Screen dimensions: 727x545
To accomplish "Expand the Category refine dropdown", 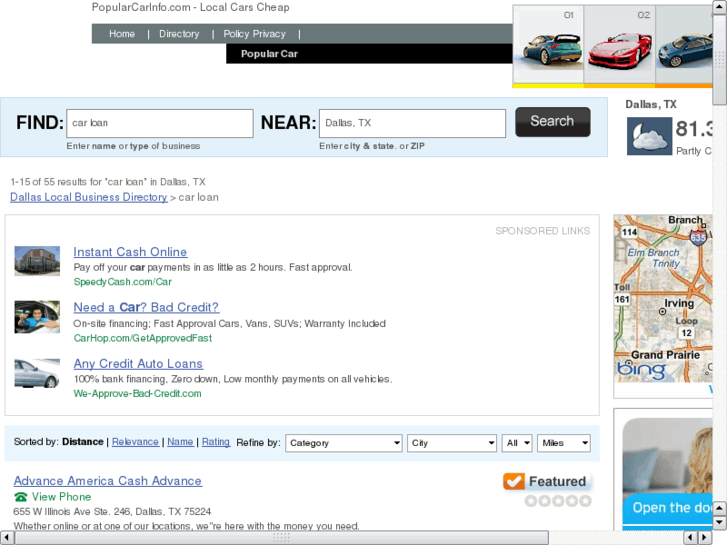I will tap(344, 443).
